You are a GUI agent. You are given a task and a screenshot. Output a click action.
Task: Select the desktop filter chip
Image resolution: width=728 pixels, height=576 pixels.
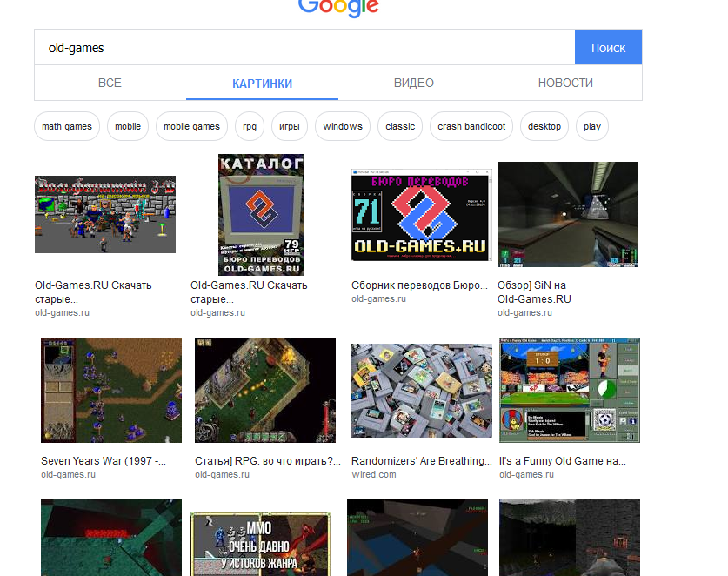[544, 126]
